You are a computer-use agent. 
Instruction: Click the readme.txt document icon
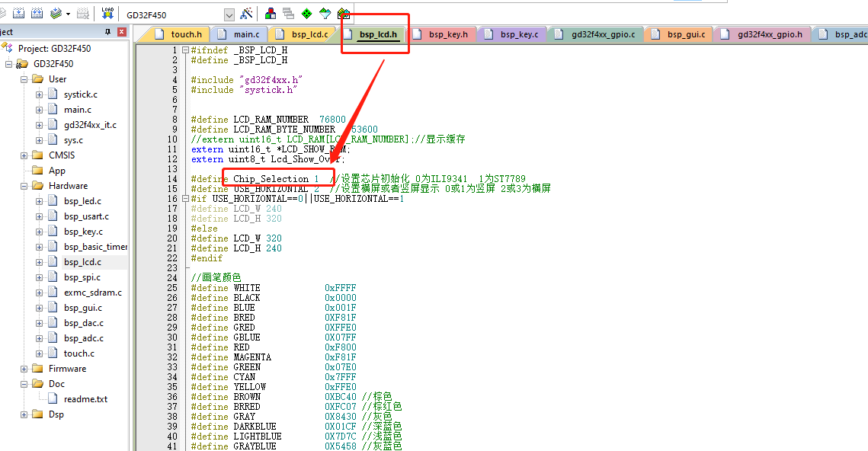pos(53,398)
